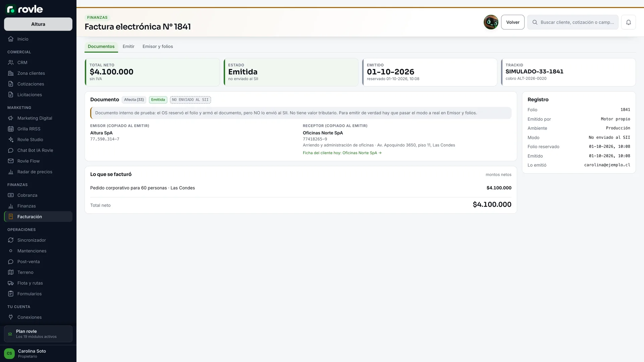
Task: Go to Sincronizador sync icon
Action: coord(11,240)
